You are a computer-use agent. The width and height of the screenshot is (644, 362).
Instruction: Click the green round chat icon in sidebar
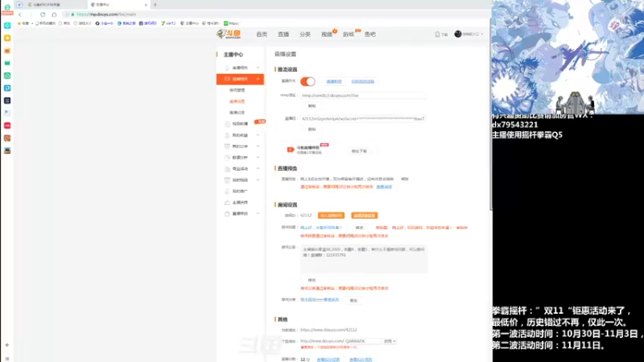point(7,76)
